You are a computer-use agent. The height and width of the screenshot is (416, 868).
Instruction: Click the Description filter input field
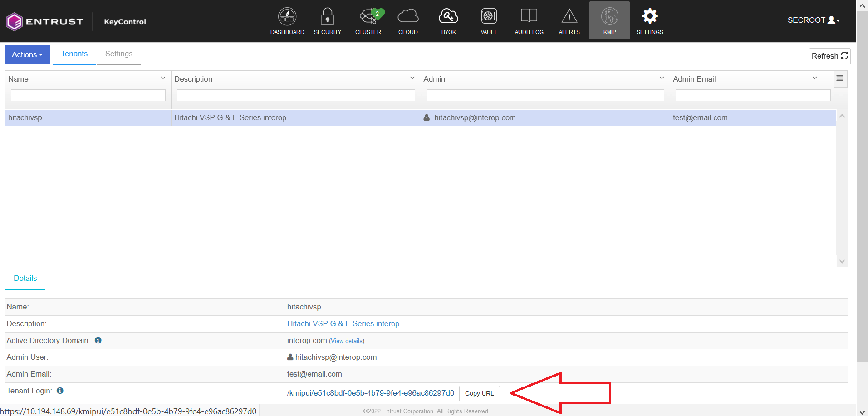click(x=296, y=95)
